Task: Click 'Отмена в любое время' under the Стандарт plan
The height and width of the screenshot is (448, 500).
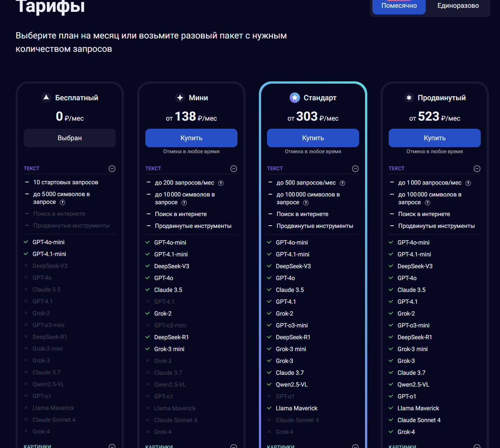Action: (x=313, y=151)
